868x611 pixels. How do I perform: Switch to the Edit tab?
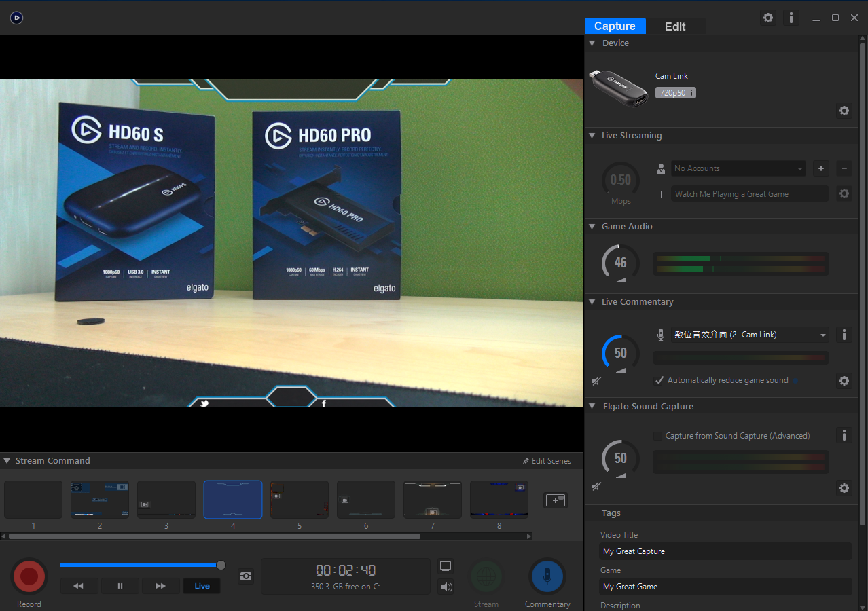click(x=675, y=26)
